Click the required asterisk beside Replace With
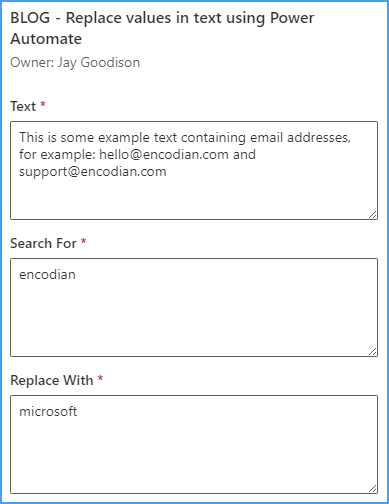389x504 pixels. pyautogui.click(x=100, y=378)
